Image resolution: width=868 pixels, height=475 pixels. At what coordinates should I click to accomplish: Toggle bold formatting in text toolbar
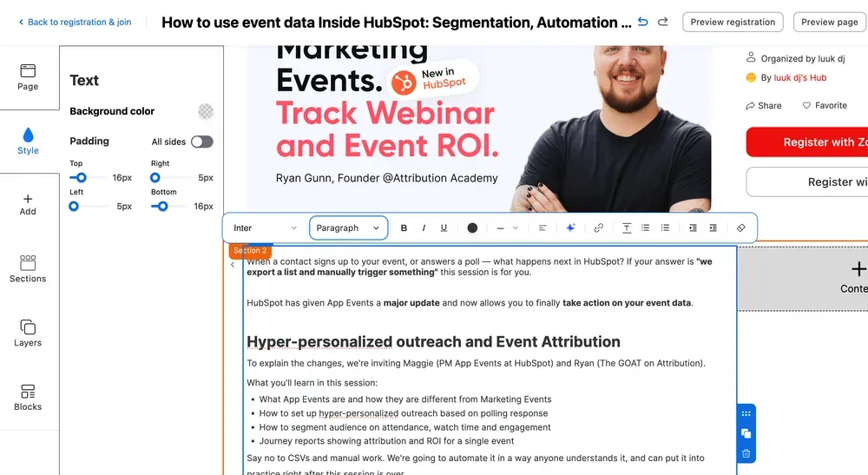[404, 228]
